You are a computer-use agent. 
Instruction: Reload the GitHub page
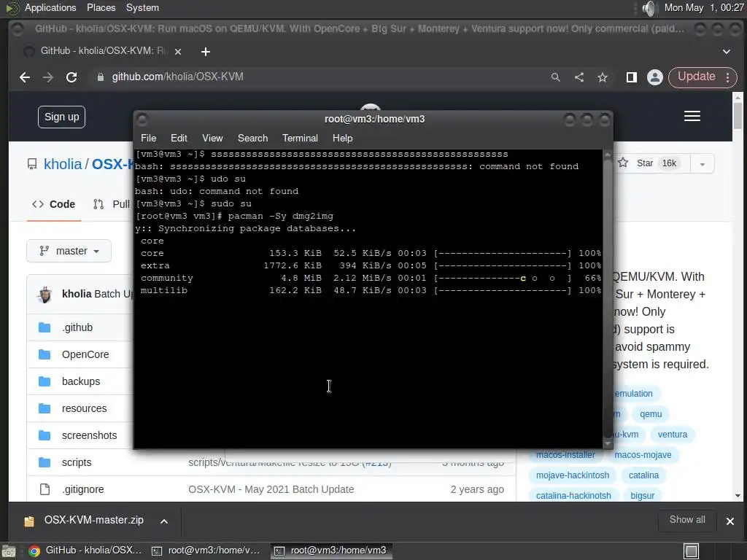(x=71, y=77)
